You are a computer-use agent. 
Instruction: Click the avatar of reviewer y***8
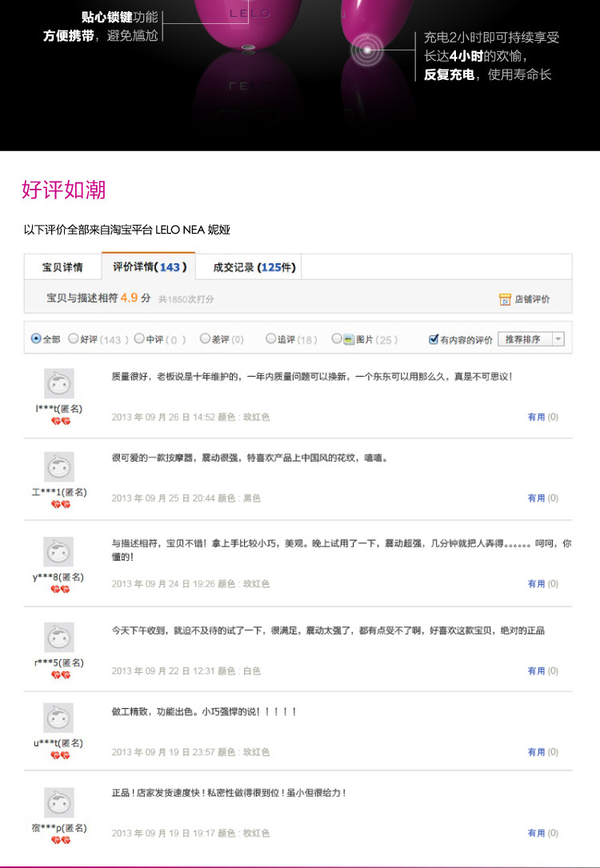(58, 551)
